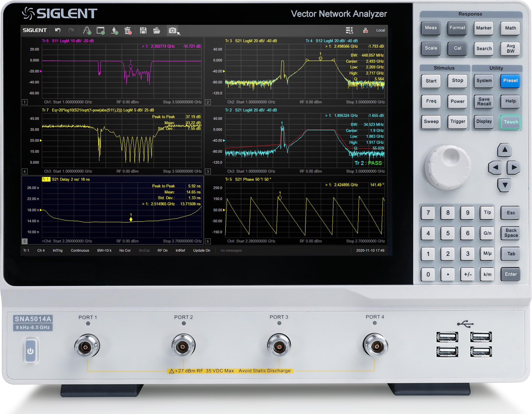This screenshot has height=414, width=532.
Task: Select window number 1 box
Action: pyautogui.click(x=25, y=102)
